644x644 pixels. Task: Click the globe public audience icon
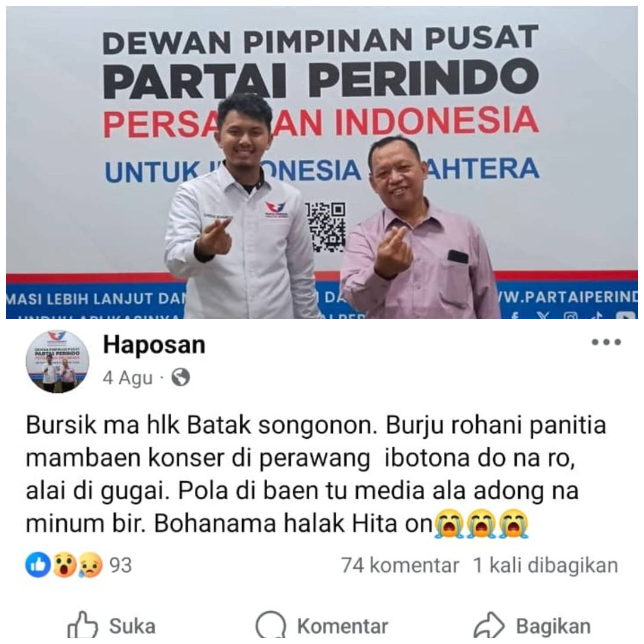[180, 377]
